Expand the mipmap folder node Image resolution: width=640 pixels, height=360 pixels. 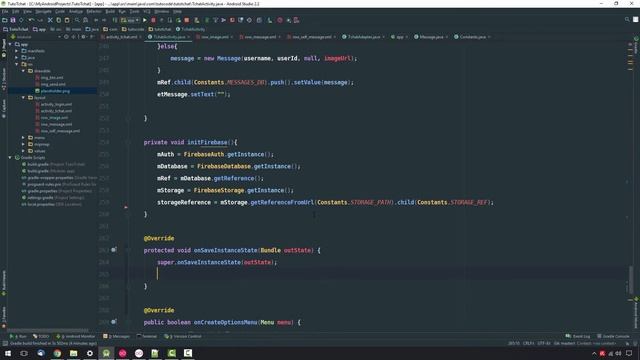tap(23, 144)
